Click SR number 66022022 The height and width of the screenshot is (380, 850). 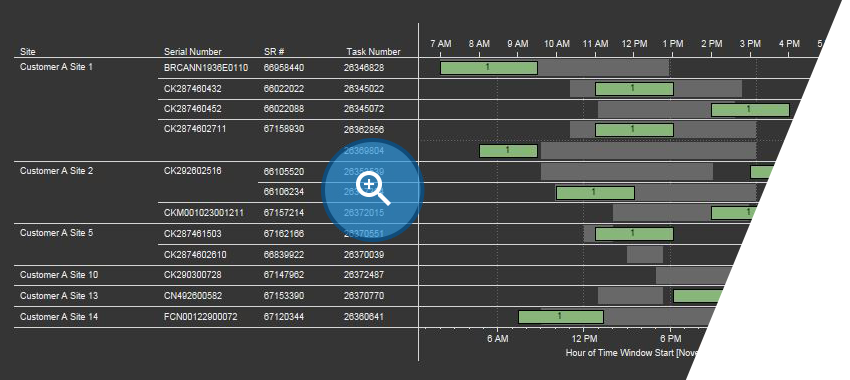tap(284, 88)
